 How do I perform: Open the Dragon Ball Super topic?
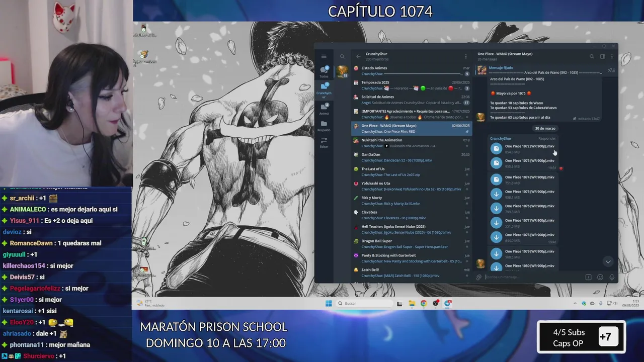412,244
